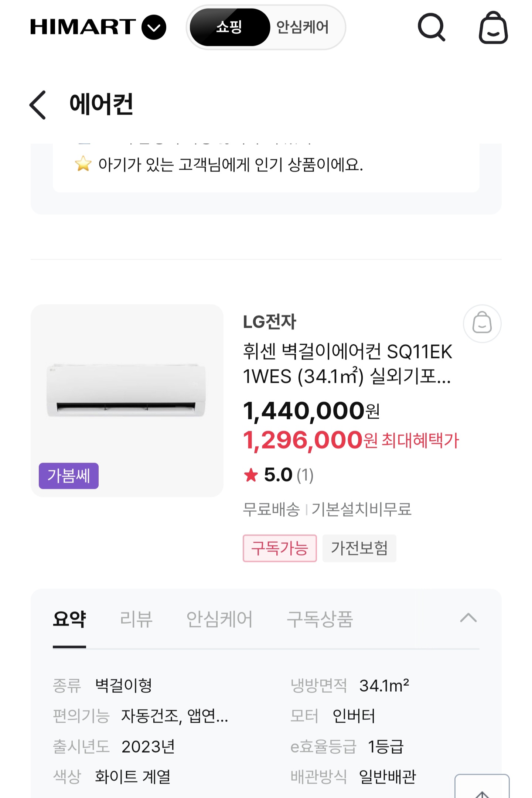This screenshot has width=532, height=798.
Task: Switch to 안심케어 mode
Action: point(302,27)
